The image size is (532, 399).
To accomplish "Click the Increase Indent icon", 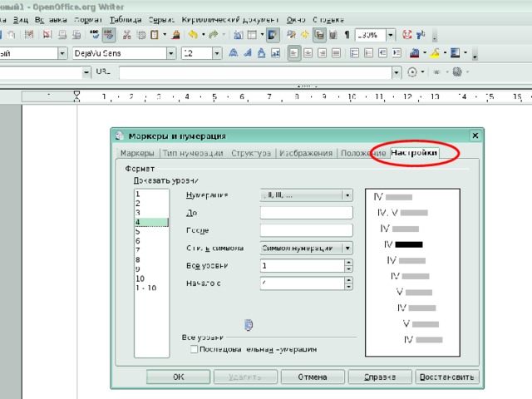I will pyautogui.click(x=397, y=53).
